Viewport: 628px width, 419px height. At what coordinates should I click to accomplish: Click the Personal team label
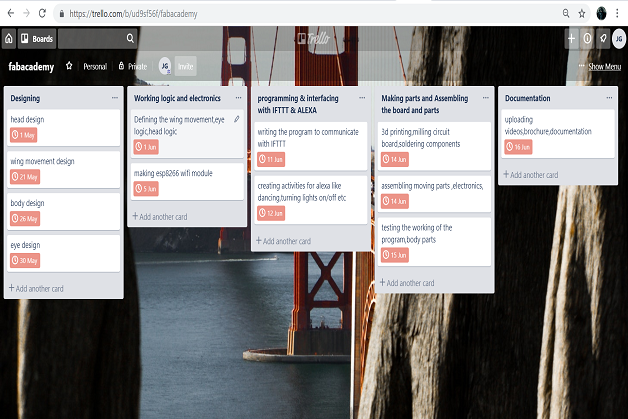click(95, 66)
